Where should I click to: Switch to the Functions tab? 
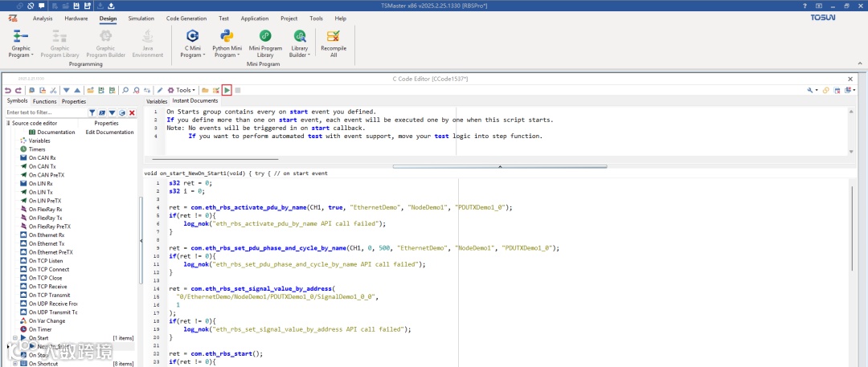[x=44, y=101]
